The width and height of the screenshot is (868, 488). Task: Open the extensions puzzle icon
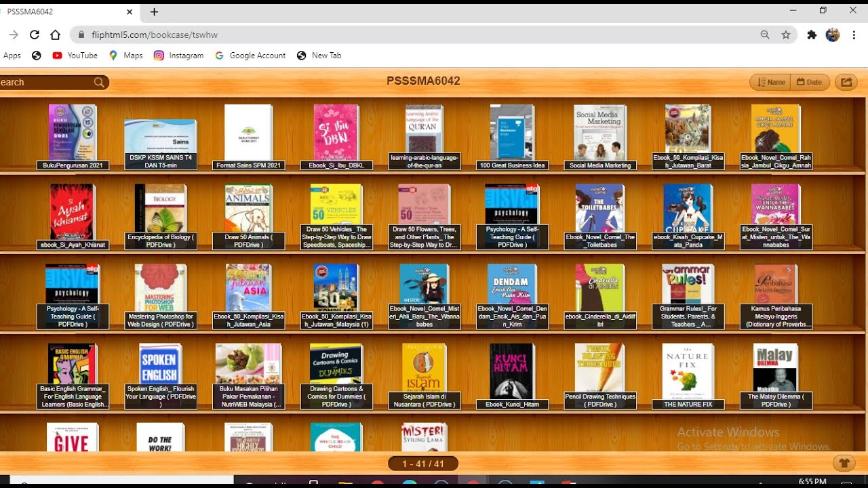point(812,35)
